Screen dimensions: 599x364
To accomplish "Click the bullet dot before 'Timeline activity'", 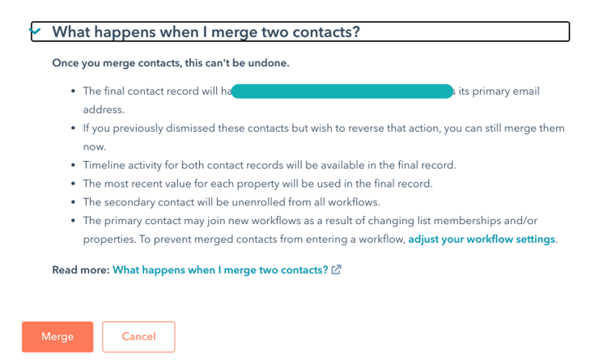I will [74, 165].
